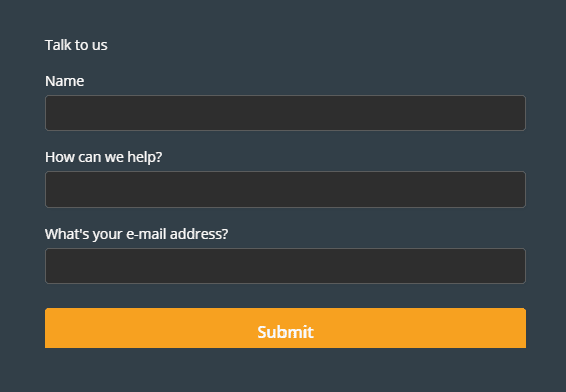Image resolution: width=566 pixels, height=392 pixels.
Task: Click the 'How can we help?' label
Action: pos(104,157)
